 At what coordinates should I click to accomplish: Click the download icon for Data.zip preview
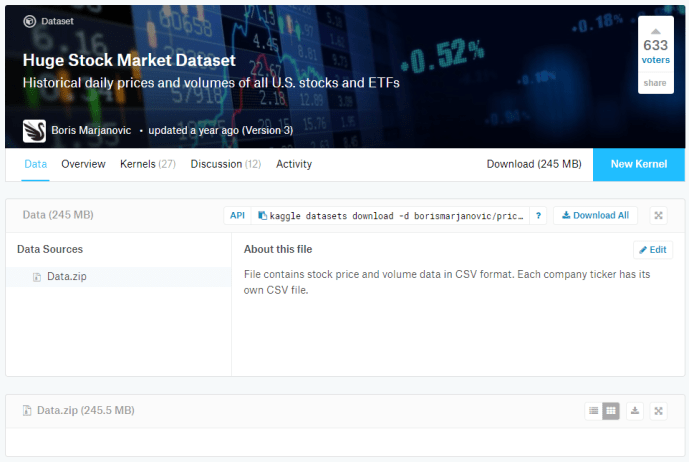point(635,411)
